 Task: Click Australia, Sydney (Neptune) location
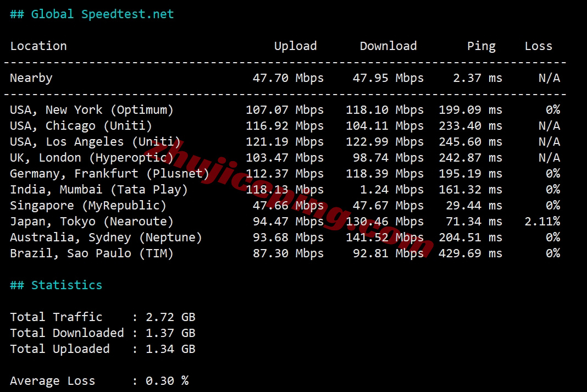click(106, 238)
